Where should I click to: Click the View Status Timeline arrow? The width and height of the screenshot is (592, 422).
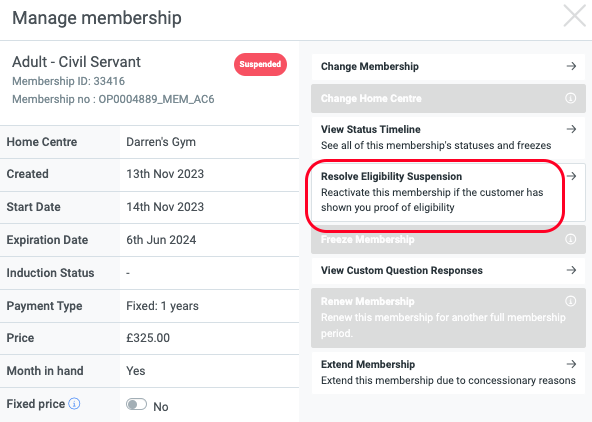571,129
